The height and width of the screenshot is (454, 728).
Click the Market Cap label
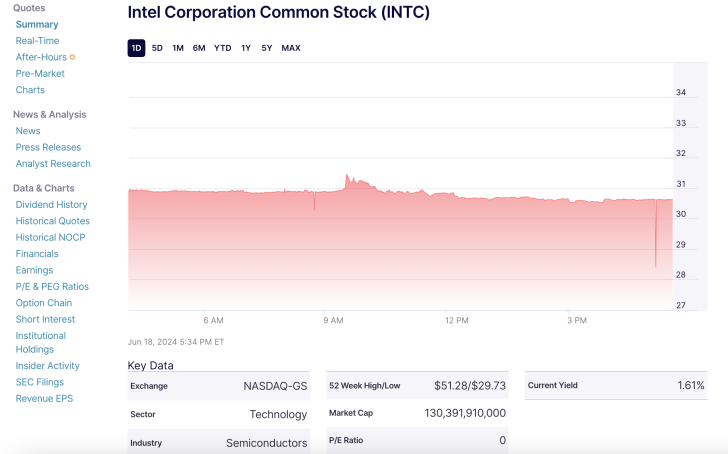[351, 413]
